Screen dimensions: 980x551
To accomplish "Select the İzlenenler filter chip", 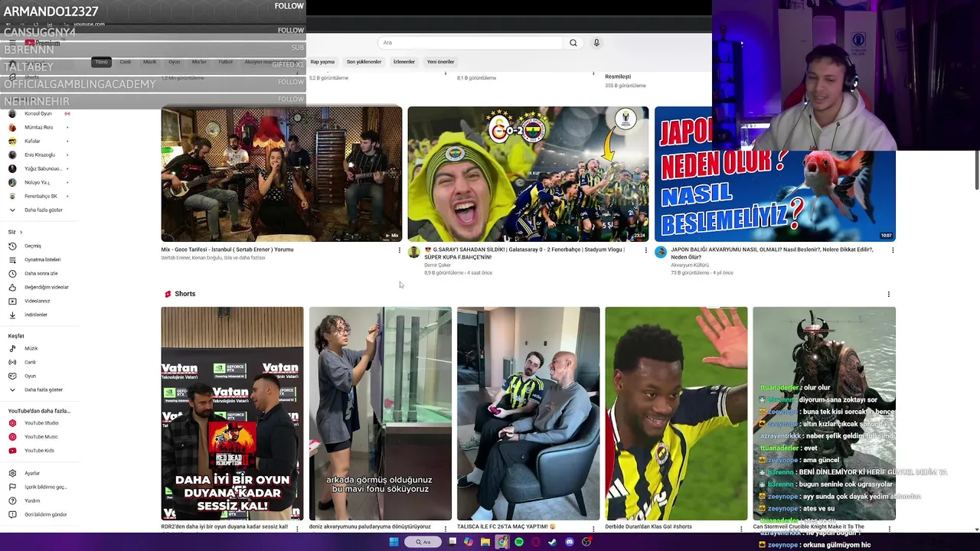I will pyautogui.click(x=403, y=62).
